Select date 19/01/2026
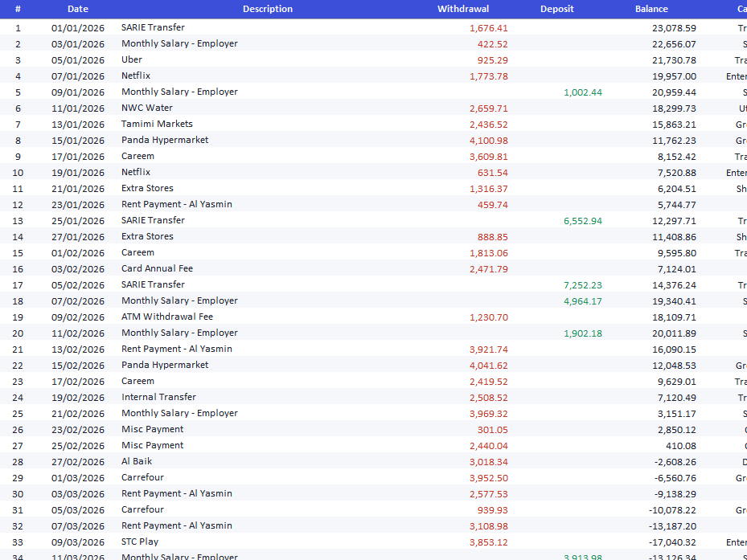Screen dimensions: 747x560 [x=78, y=173]
